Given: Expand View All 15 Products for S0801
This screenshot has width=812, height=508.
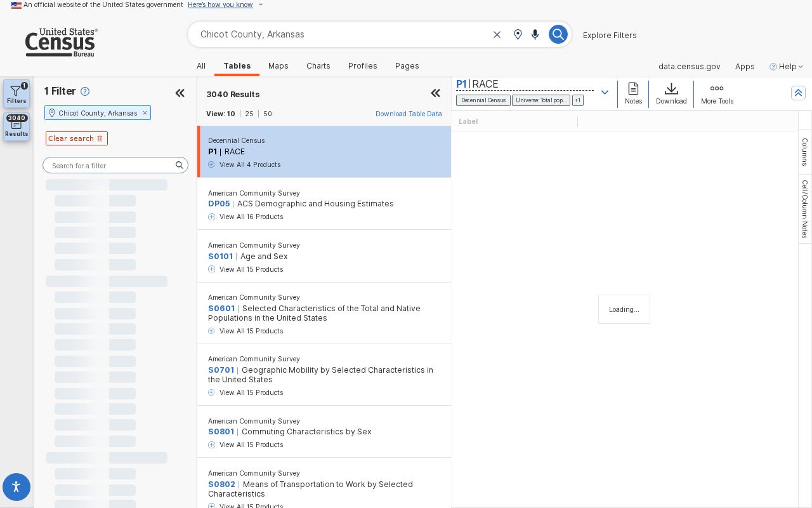Looking at the screenshot, I should click(246, 444).
